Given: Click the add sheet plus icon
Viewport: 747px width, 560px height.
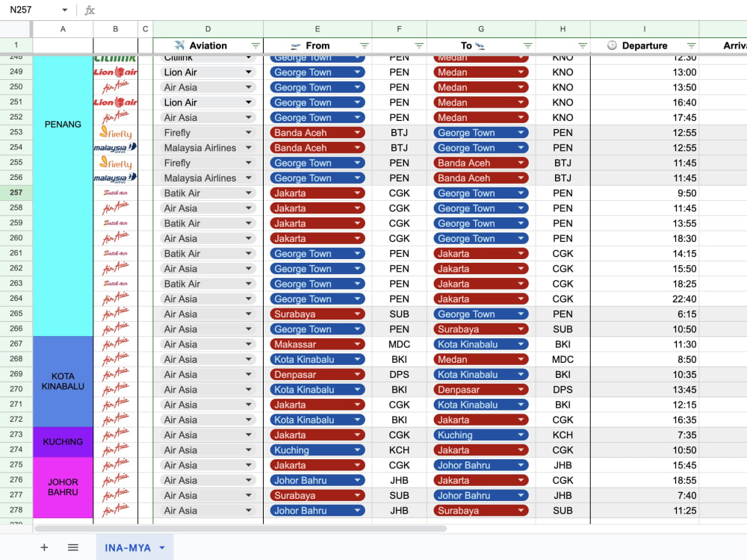Looking at the screenshot, I should pyautogui.click(x=44, y=547).
